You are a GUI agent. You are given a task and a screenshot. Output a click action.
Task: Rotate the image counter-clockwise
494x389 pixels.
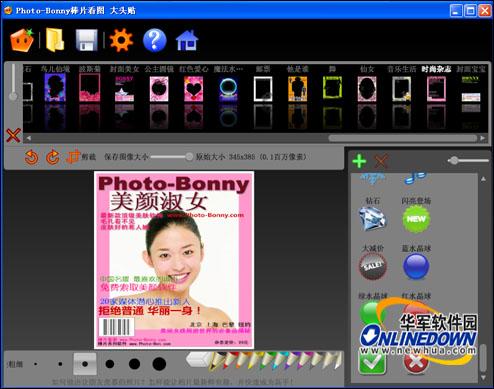pos(31,157)
